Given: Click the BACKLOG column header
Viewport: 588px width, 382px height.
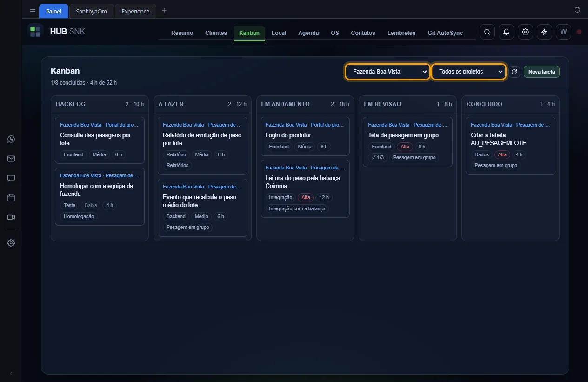Looking at the screenshot, I should [x=100, y=104].
